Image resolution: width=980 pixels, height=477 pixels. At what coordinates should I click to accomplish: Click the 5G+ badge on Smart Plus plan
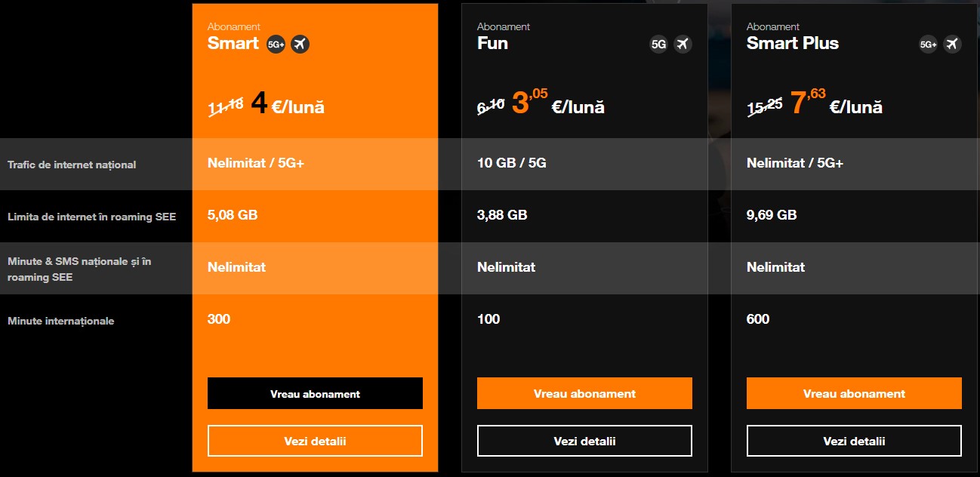[x=929, y=45]
